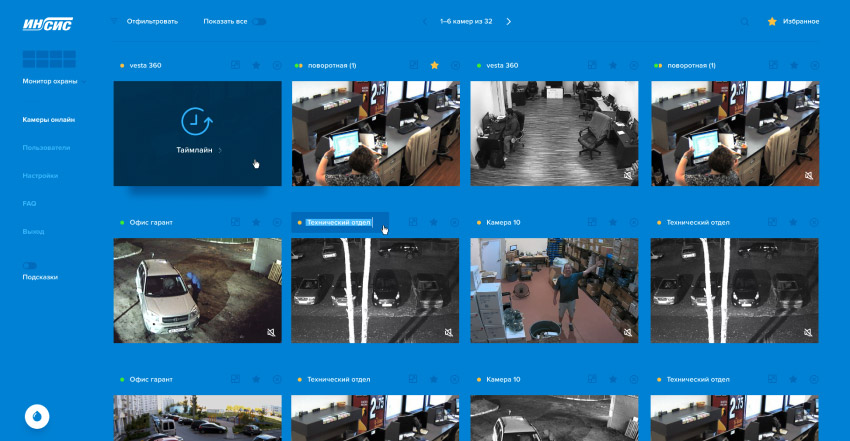Screen dimensions: 850x441
Task: Click the clock icon on the Таймлайн overlay
Action: point(195,121)
